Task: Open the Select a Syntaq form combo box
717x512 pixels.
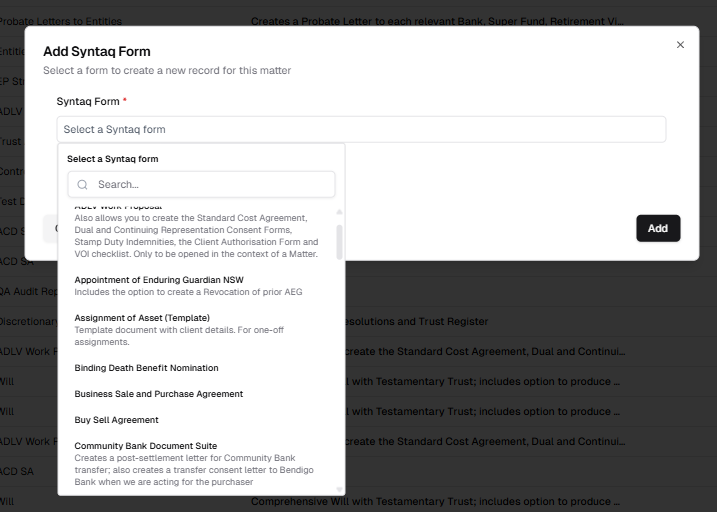Action: (361, 129)
